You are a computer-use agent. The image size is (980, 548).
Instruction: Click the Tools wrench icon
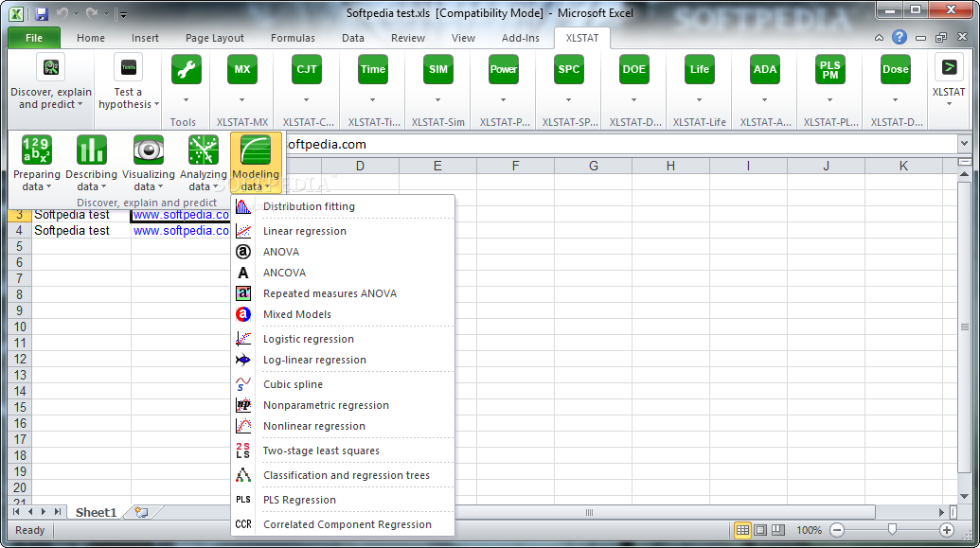(x=187, y=69)
